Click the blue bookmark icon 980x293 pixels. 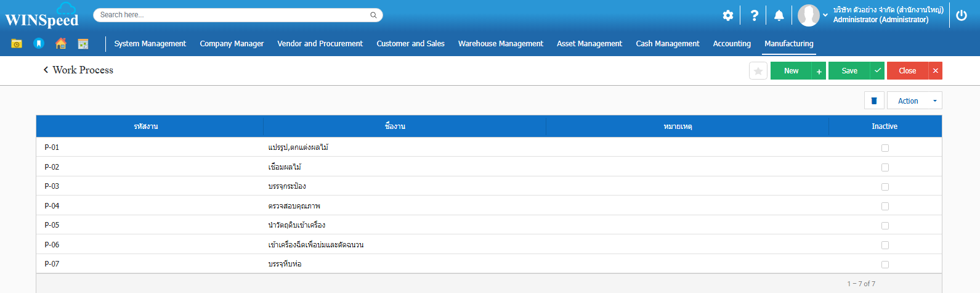click(x=39, y=44)
